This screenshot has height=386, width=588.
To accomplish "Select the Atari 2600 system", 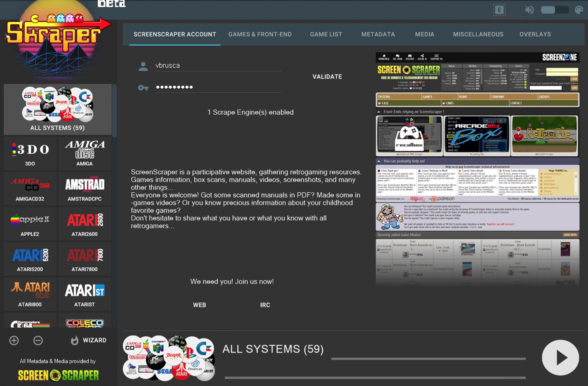I will tap(85, 224).
